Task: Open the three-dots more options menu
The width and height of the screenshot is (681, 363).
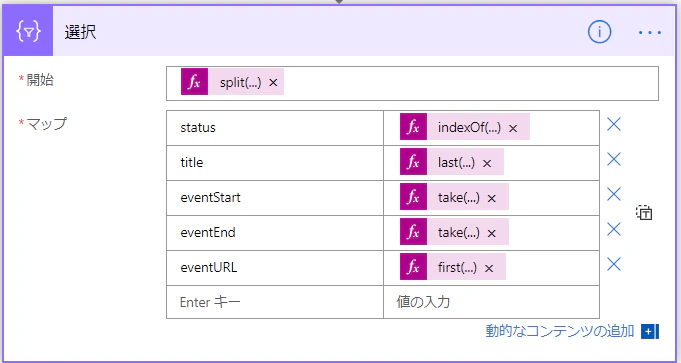Action: click(650, 33)
